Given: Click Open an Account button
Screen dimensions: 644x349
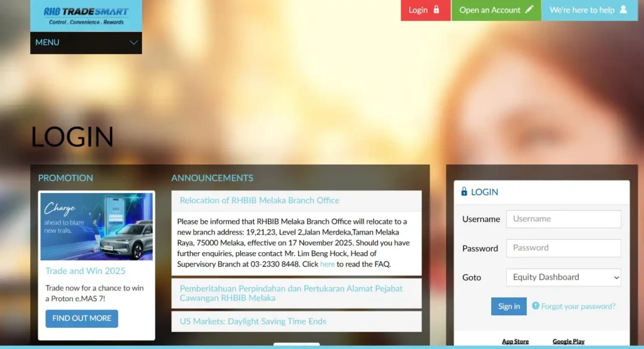Looking at the screenshot, I should coord(496,10).
